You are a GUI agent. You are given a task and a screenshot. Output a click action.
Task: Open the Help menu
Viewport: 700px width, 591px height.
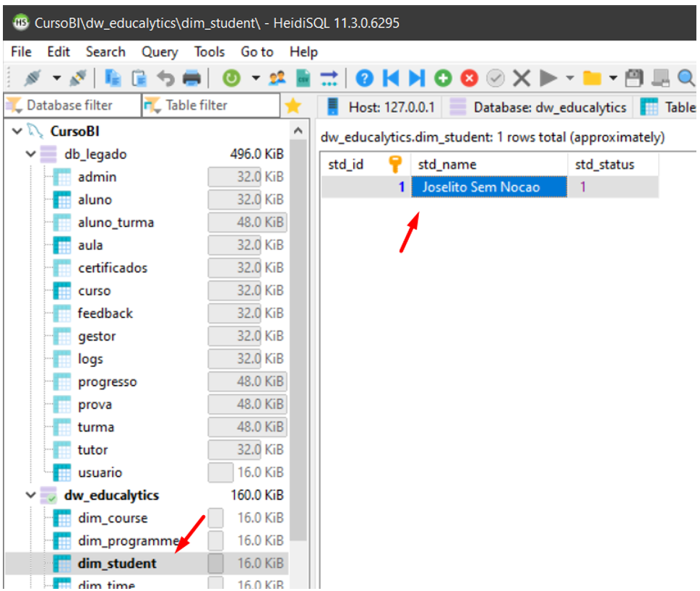[x=303, y=52]
